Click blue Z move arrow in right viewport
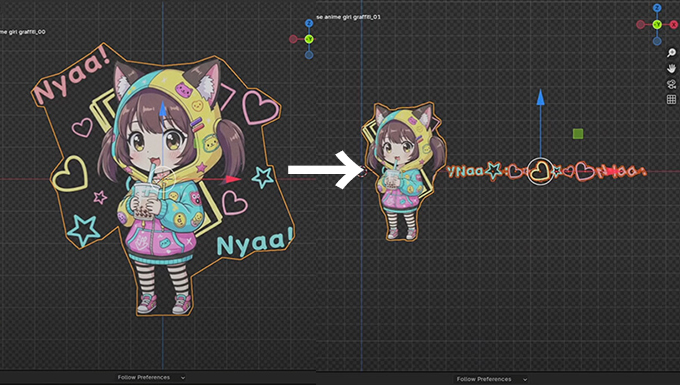The height and width of the screenshot is (385, 680). [x=540, y=98]
